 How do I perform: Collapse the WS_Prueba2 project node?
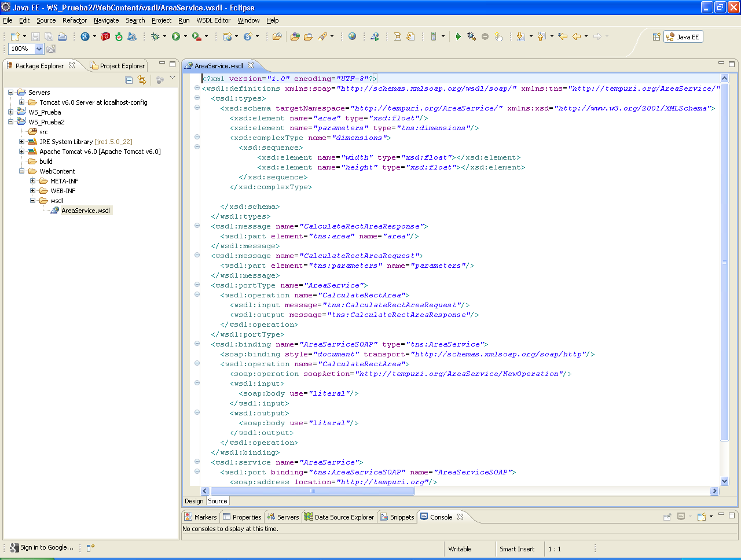pos(10,122)
